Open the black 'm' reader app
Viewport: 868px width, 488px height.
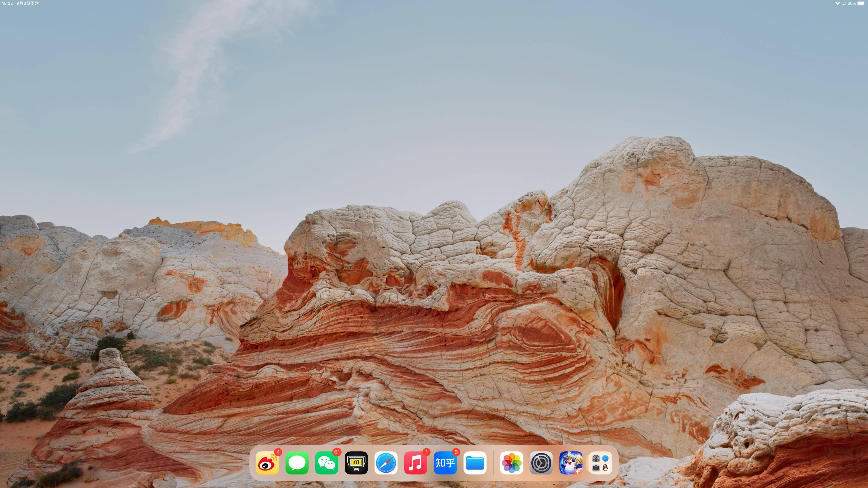click(356, 463)
